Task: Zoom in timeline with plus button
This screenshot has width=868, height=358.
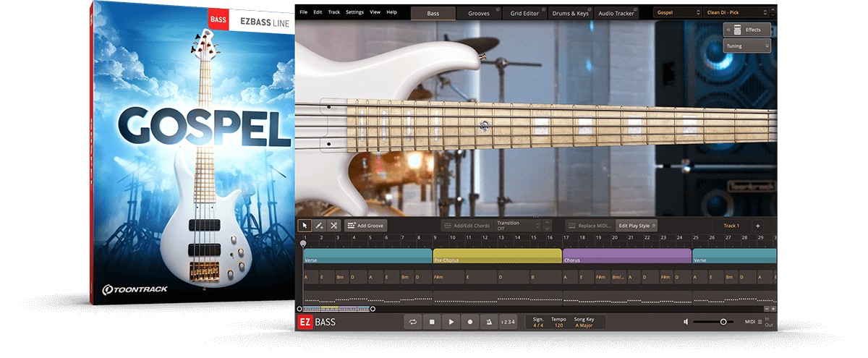Action: pos(773,309)
